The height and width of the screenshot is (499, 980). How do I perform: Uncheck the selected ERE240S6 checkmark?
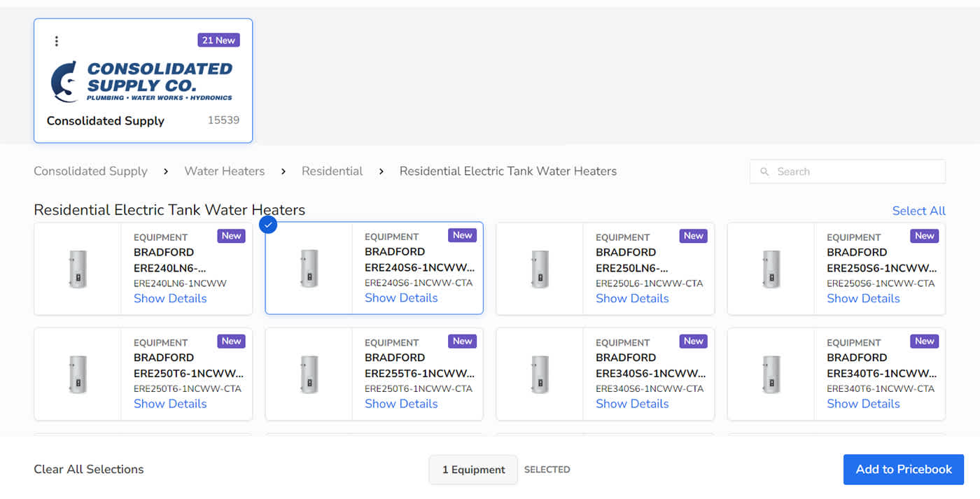point(268,225)
